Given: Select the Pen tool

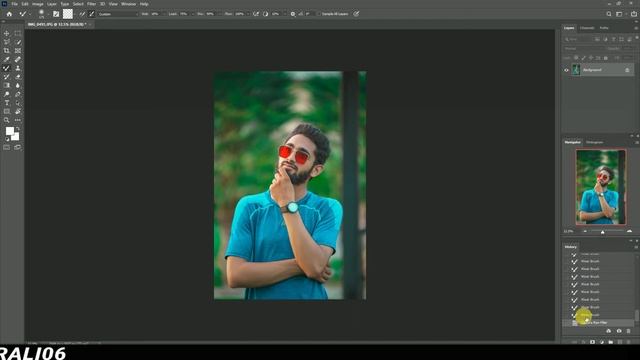Looking at the screenshot, I should pyautogui.click(x=18, y=94).
